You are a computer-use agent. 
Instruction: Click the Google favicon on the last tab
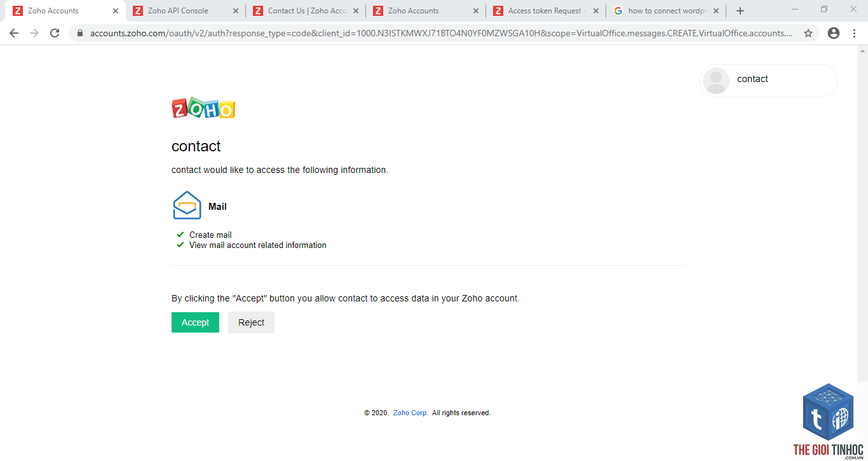click(x=618, y=11)
